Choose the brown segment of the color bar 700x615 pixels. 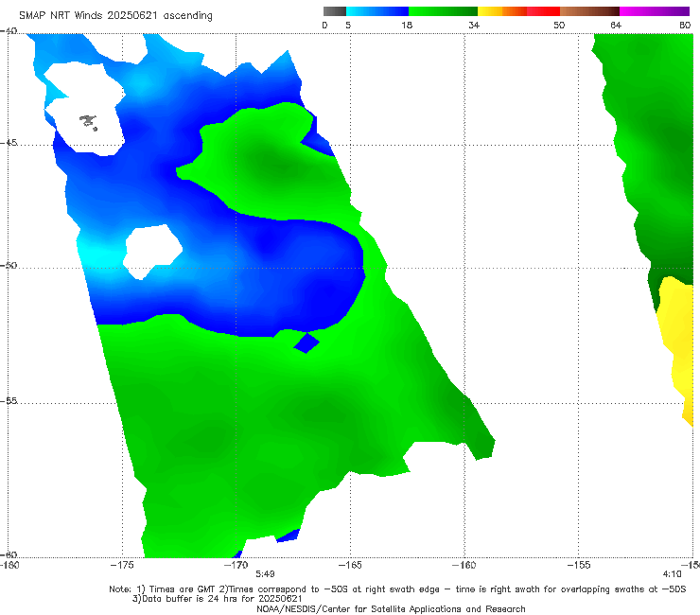point(589,11)
